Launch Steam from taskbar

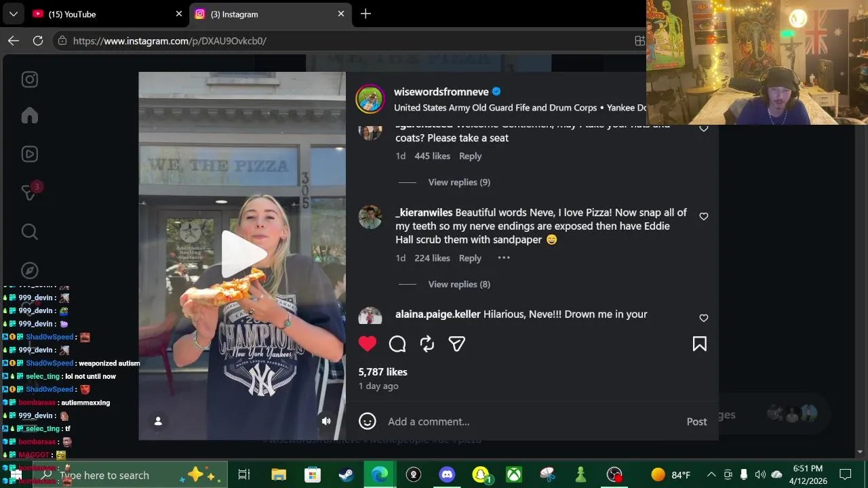346,475
